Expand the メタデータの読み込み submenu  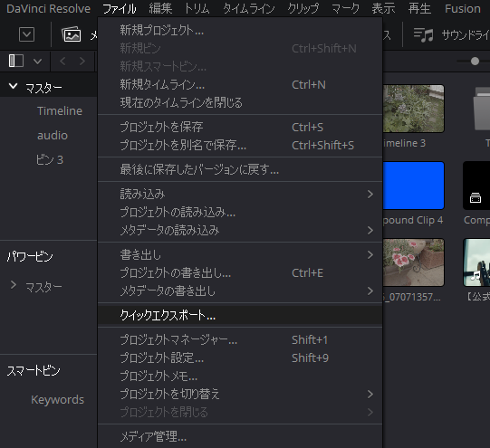click(240, 231)
